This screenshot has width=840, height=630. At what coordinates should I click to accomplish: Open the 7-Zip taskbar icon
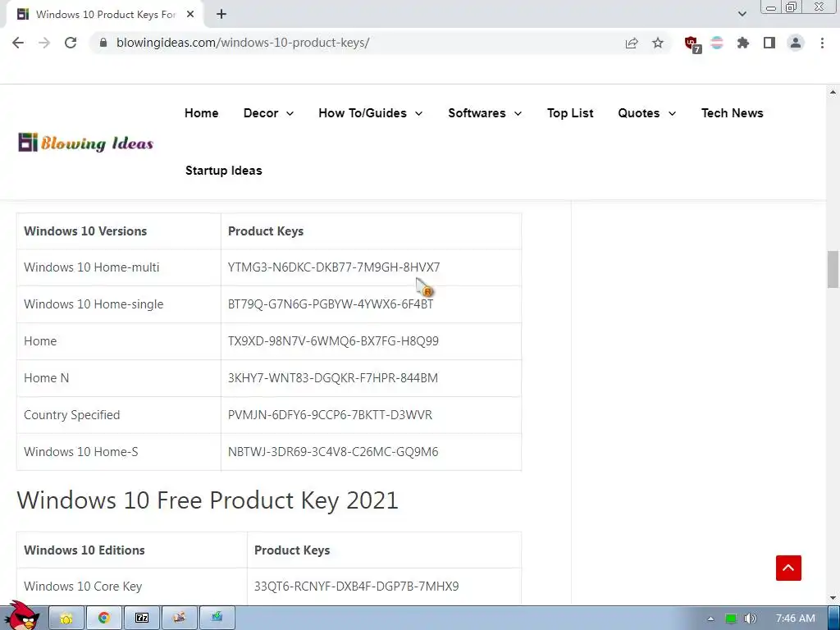141,619
